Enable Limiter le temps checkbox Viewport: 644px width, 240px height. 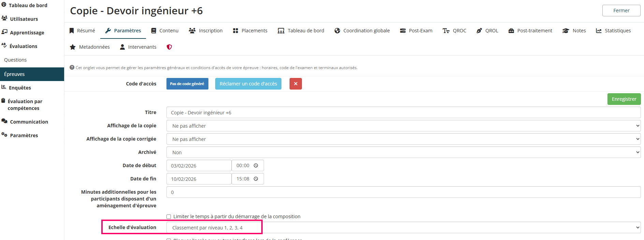click(x=169, y=217)
